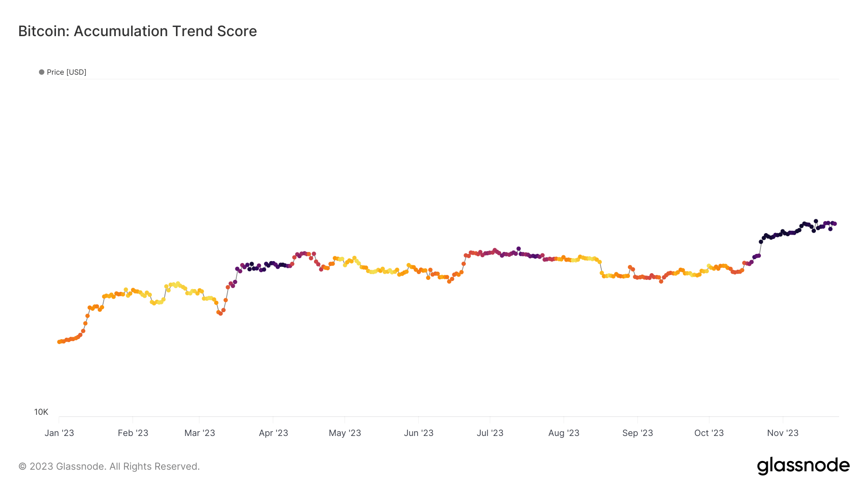Click the isolated purple dot above the mid-July line
The width and height of the screenshot is (868, 488).
click(518, 249)
